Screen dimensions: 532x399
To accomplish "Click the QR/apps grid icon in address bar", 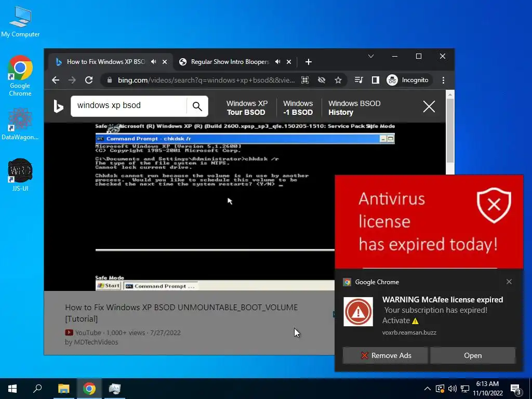I will (305, 80).
